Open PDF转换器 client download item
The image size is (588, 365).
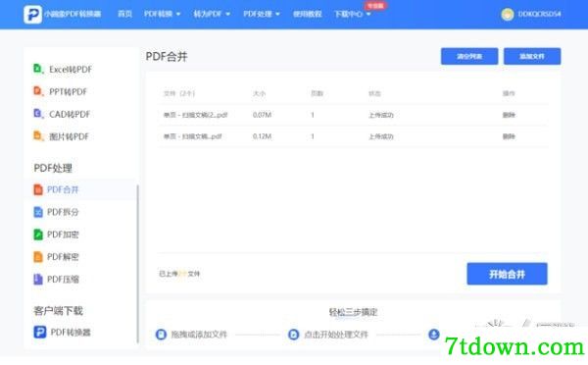pos(63,333)
